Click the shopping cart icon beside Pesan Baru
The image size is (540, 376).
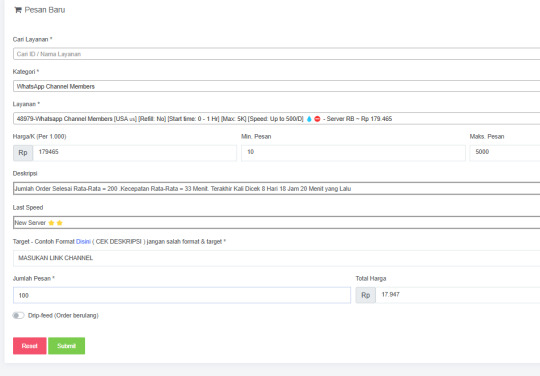(x=18, y=10)
